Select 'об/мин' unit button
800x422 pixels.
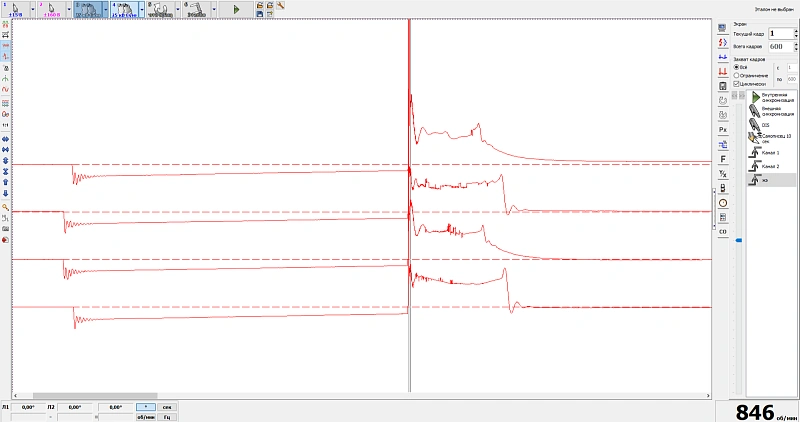pyautogui.click(x=146, y=417)
